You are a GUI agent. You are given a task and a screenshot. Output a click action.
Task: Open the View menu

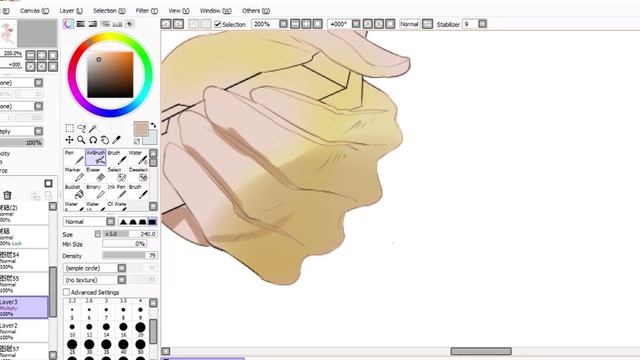[x=179, y=11]
